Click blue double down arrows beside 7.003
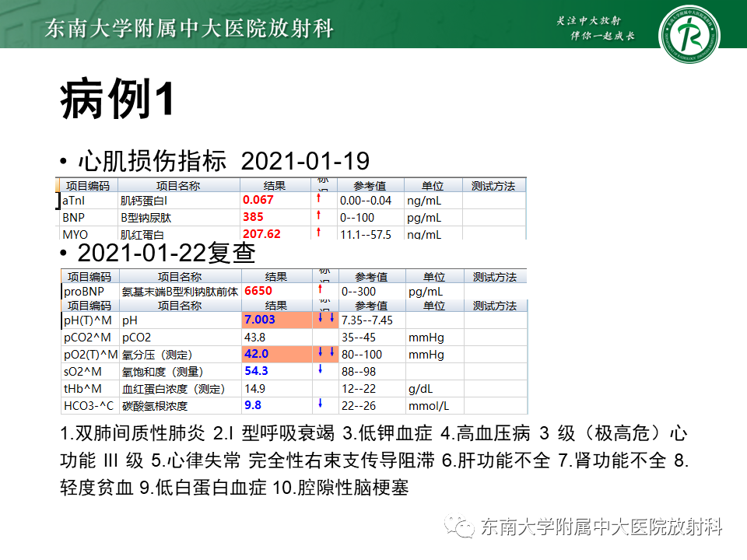The height and width of the screenshot is (560, 747). (x=326, y=317)
